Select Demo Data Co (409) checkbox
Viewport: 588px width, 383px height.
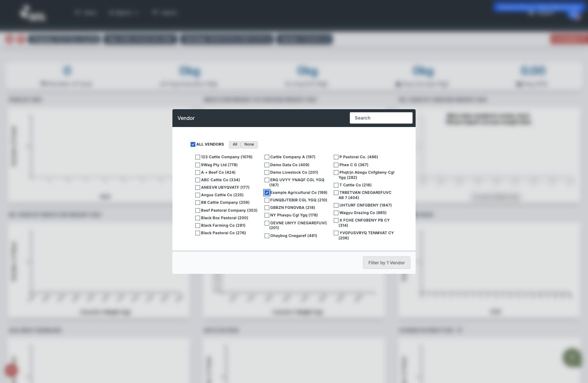click(x=267, y=165)
